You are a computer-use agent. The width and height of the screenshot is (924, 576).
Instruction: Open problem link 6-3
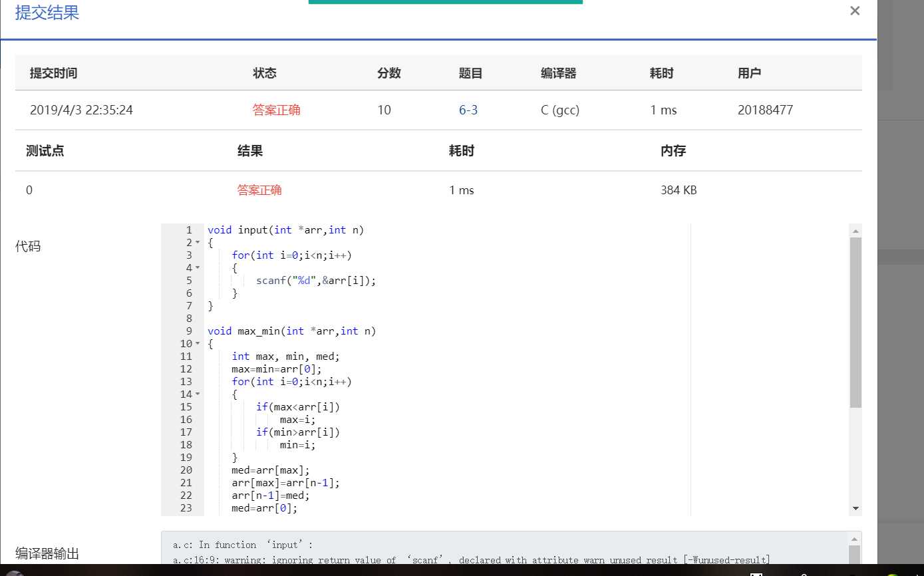[x=468, y=110]
